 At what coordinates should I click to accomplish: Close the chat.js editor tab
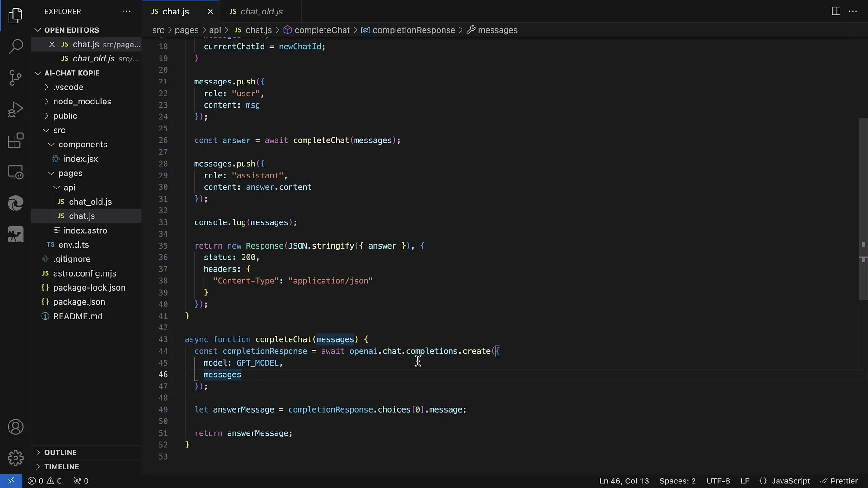pos(210,11)
